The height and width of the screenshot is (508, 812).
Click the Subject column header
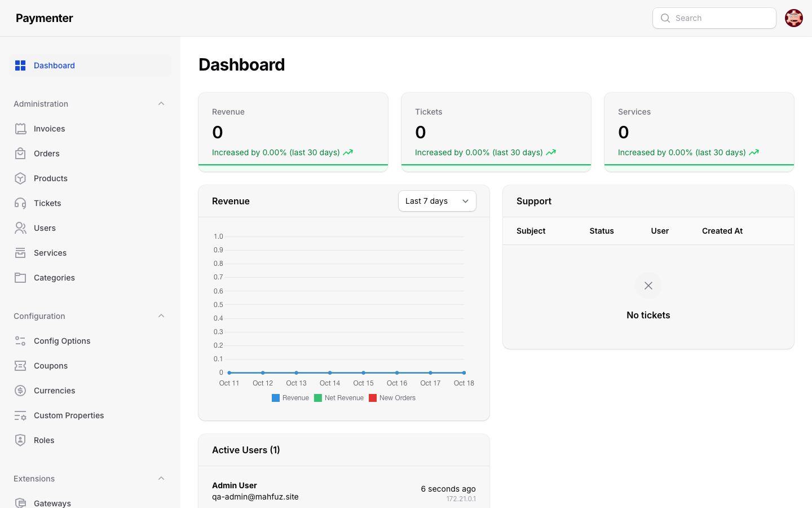[x=531, y=231]
